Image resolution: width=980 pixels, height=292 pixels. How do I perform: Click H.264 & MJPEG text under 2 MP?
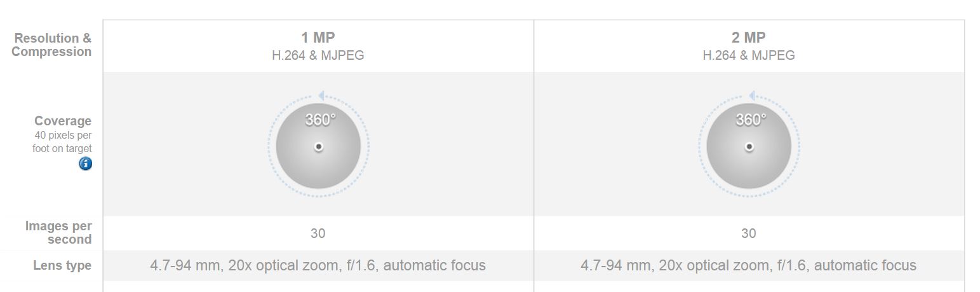tap(749, 55)
